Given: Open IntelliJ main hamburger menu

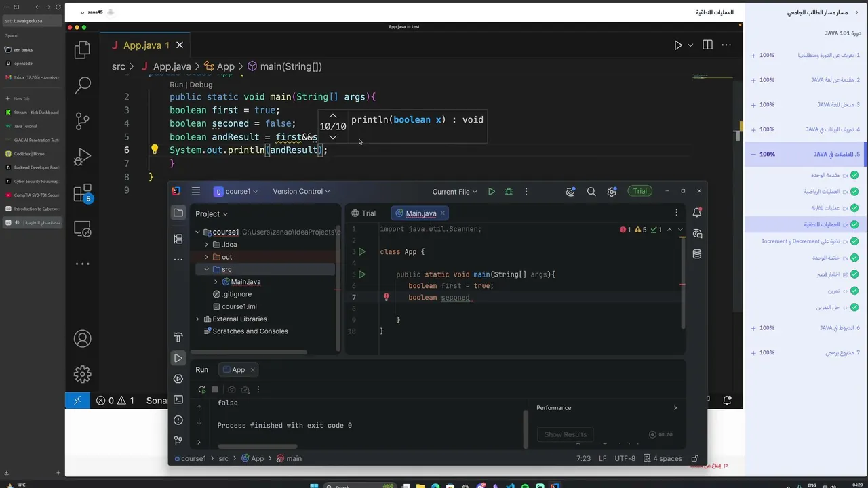Looking at the screenshot, I should pos(196,191).
